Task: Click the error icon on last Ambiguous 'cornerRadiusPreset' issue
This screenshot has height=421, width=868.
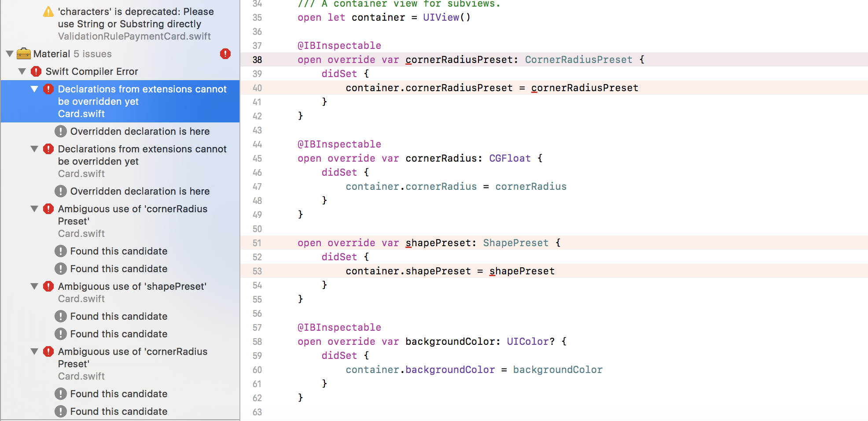Action: 48,351
